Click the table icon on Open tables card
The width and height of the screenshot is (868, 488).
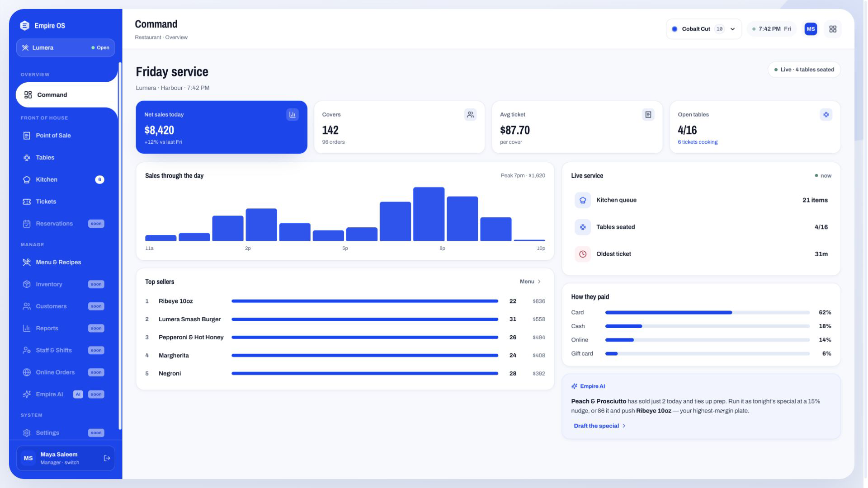click(826, 115)
